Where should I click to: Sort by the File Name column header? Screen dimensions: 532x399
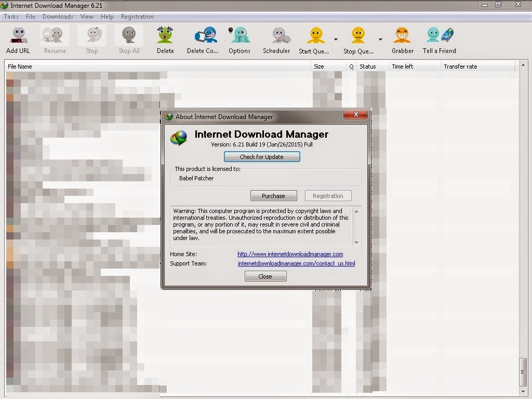point(158,66)
